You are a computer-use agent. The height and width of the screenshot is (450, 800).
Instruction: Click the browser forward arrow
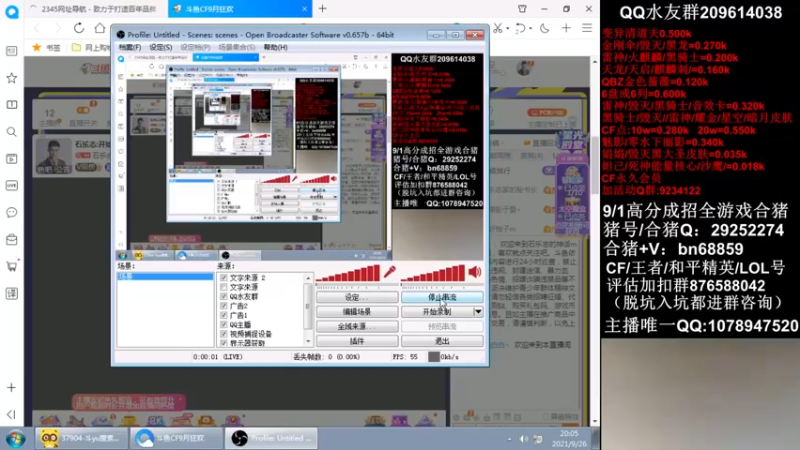pos(57,28)
